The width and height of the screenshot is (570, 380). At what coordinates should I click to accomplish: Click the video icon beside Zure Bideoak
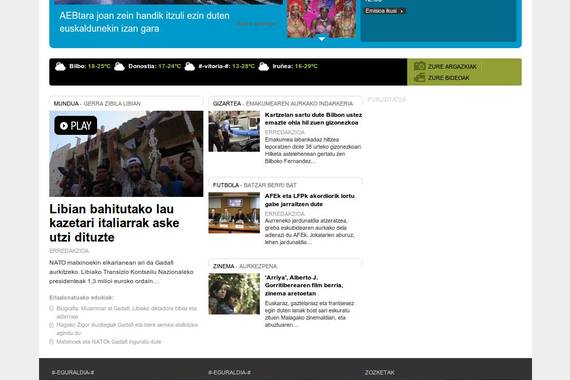tap(420, 77)
